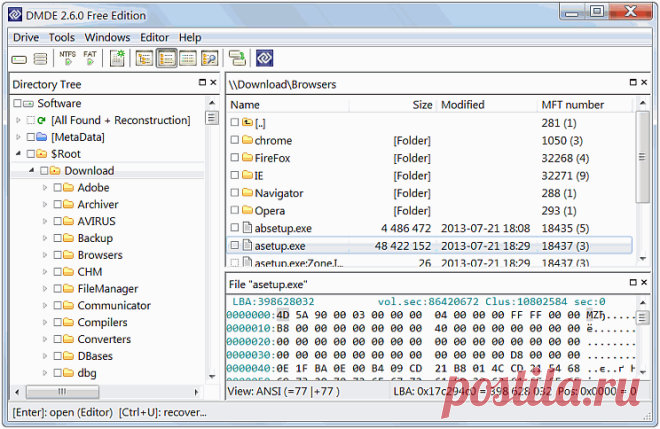Click the details table view toolbar icon
This screenshot has width=660, height=429.
(x=188, y=59)
